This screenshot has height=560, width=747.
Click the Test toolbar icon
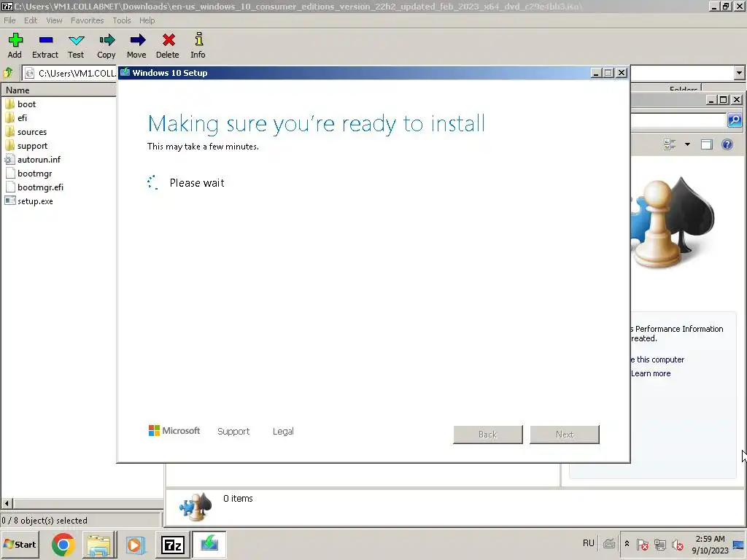pos(76,46)
